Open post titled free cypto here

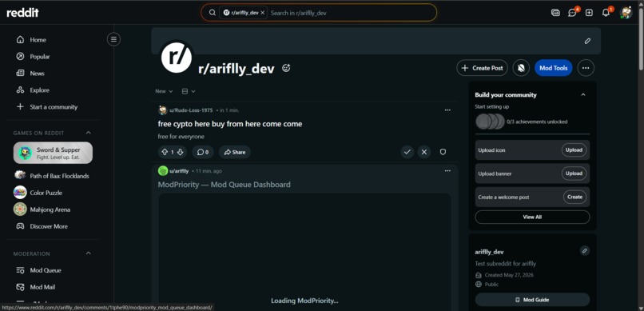[x=230, y=124]
